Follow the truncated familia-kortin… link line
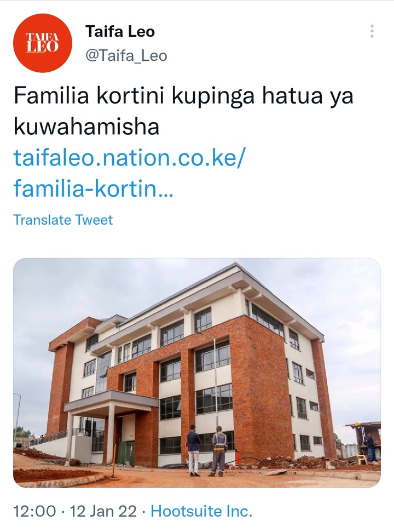 [x=94, y=189]
